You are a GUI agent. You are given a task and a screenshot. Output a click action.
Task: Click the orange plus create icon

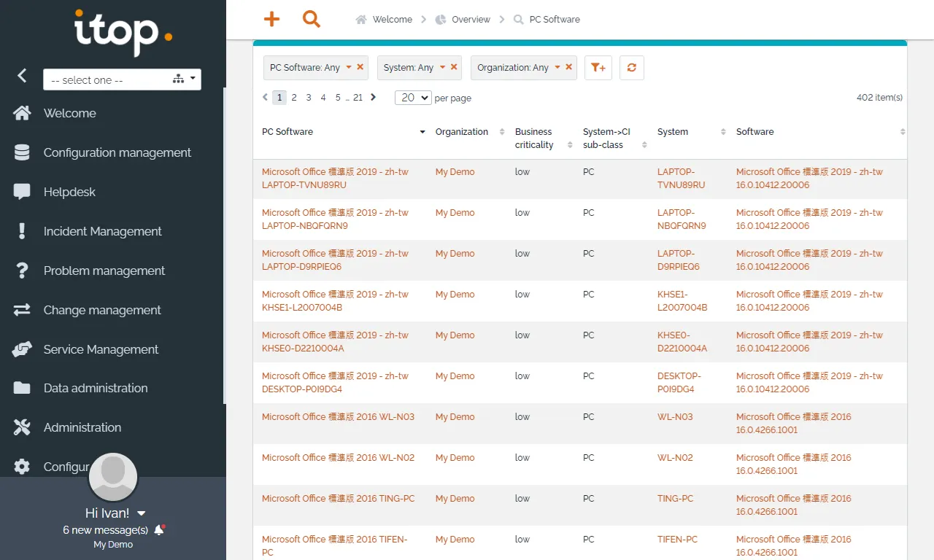pos(271,19)
